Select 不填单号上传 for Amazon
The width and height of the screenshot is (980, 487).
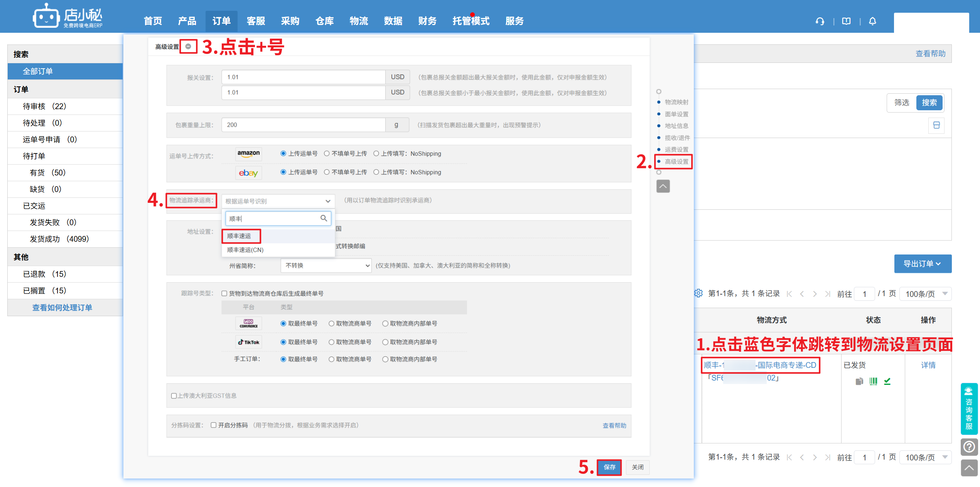point(327,153)
